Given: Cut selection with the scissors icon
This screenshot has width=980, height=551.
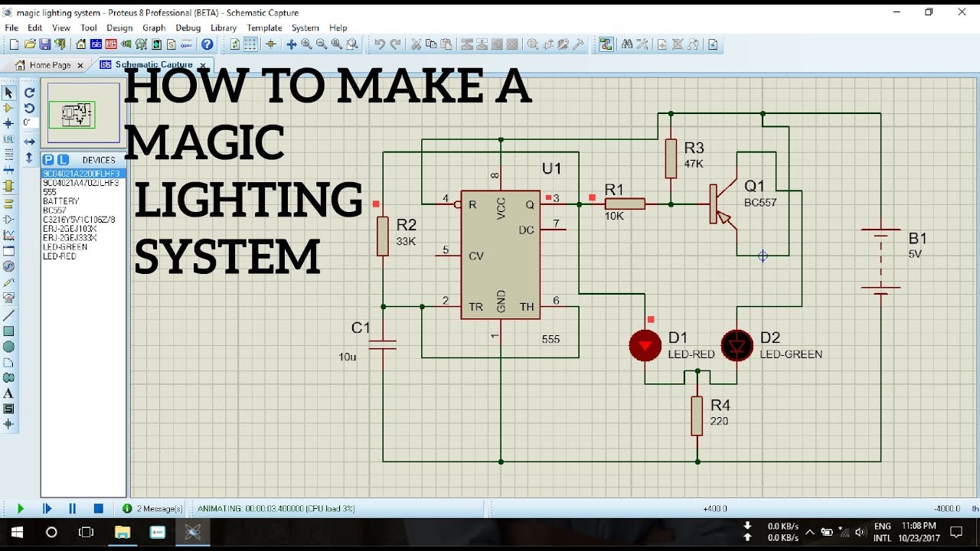Looking at the screenshot, I should click(416, 44).
